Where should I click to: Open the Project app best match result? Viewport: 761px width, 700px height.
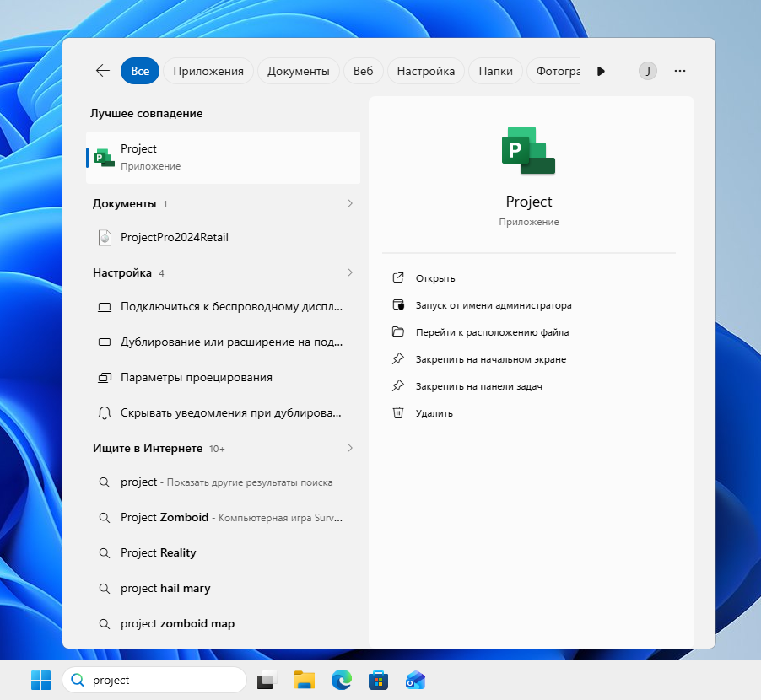tap(223, 157)
